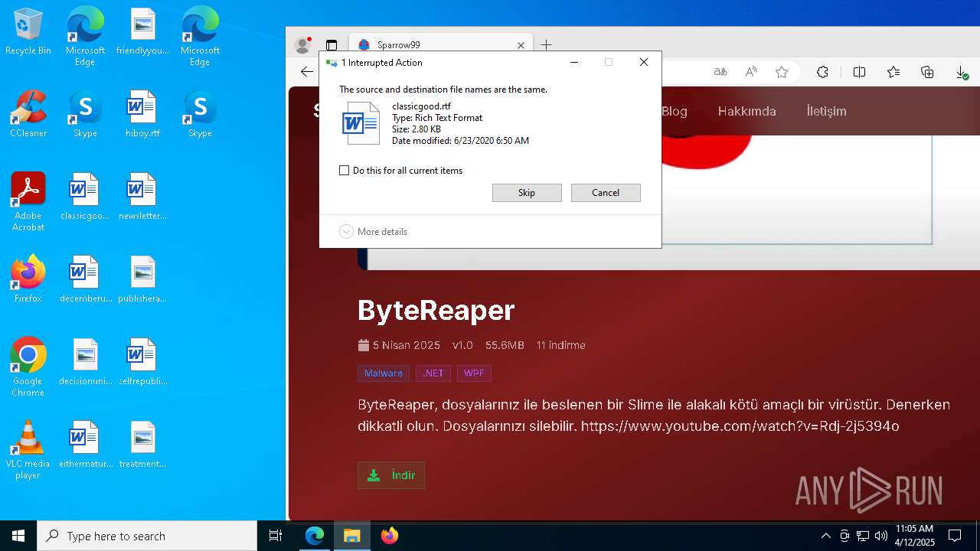The width and height of the screenshot is (980, 551).
Task: Select the hiboy.rtf desktop file
Action: [x=142, y=115]
